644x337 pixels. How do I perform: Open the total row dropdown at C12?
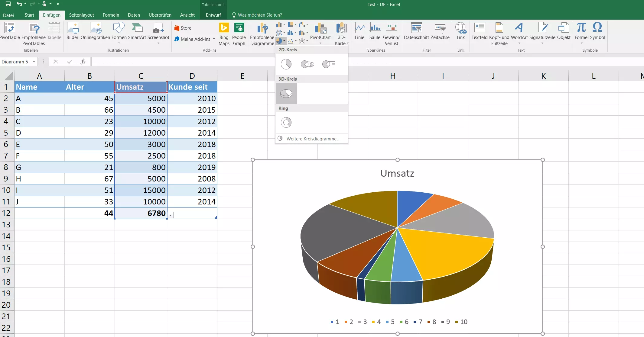171,215
